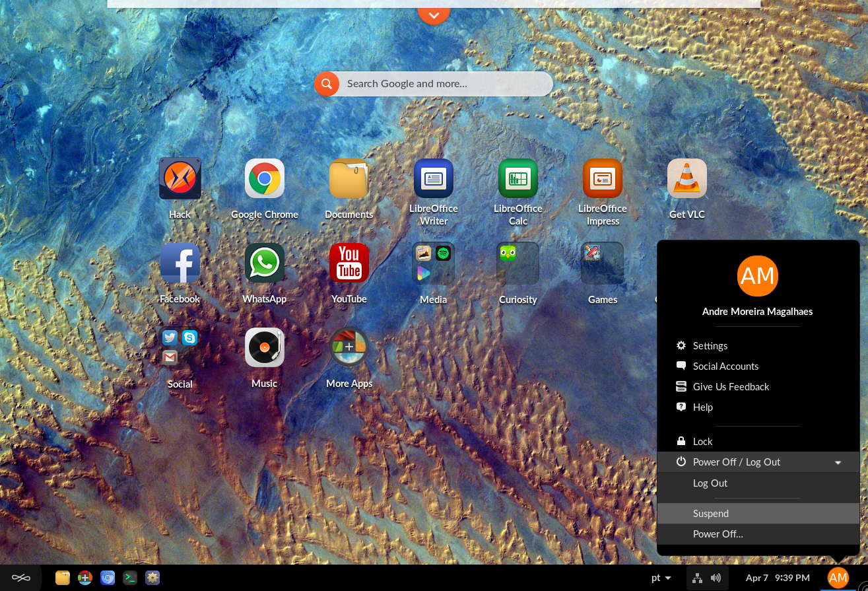Launch the App Center from the taskbar
This screenshot has width=868, height=591.
click(84, 578)
